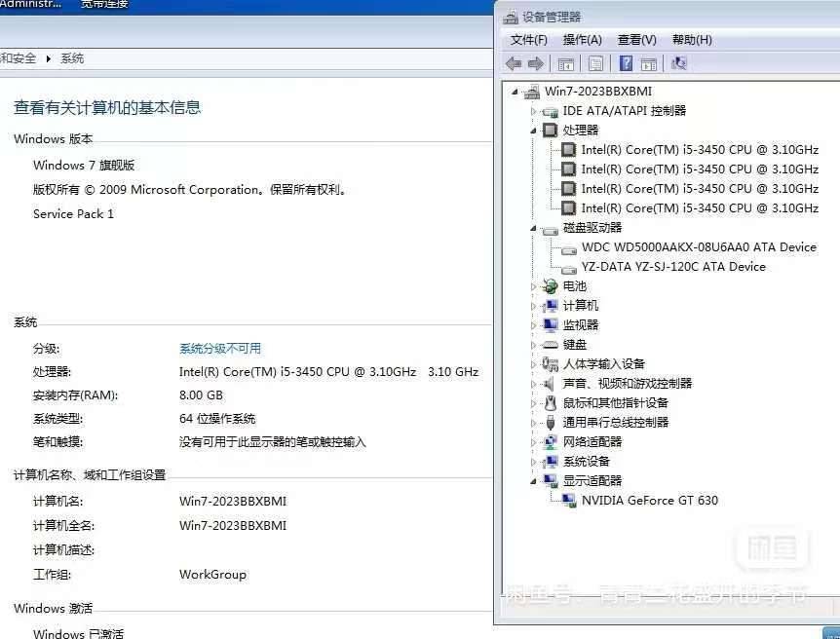Click the 键盘 keyboard icon

tap(551, 345)
